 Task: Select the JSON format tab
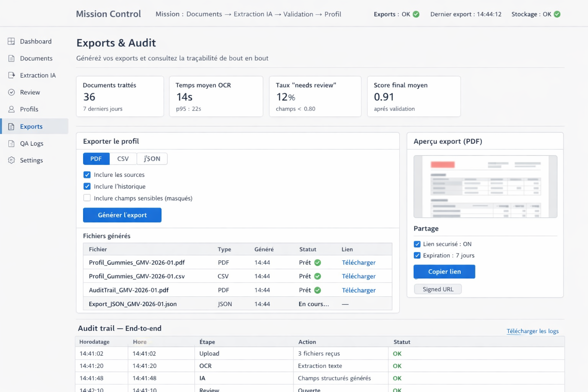(x=152, y=159)
